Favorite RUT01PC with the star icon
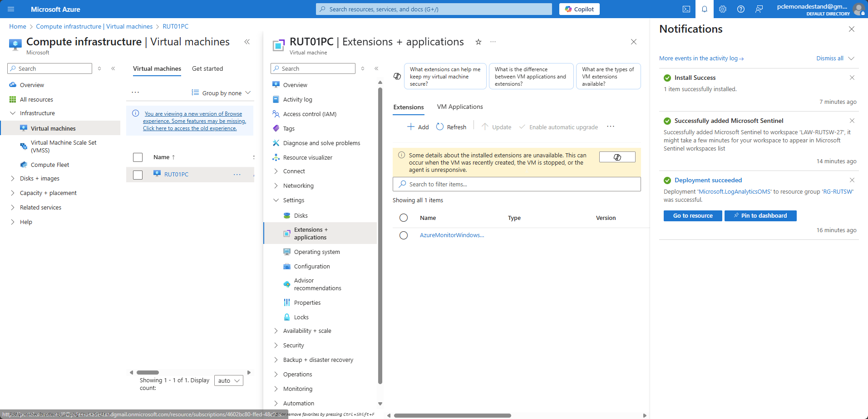 [478, 42]
